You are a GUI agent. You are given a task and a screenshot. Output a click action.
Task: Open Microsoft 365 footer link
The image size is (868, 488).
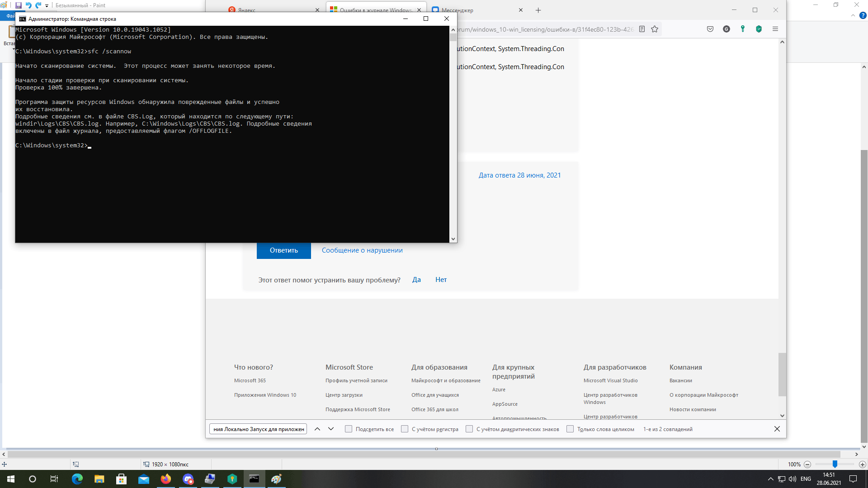tap(250, 380)
